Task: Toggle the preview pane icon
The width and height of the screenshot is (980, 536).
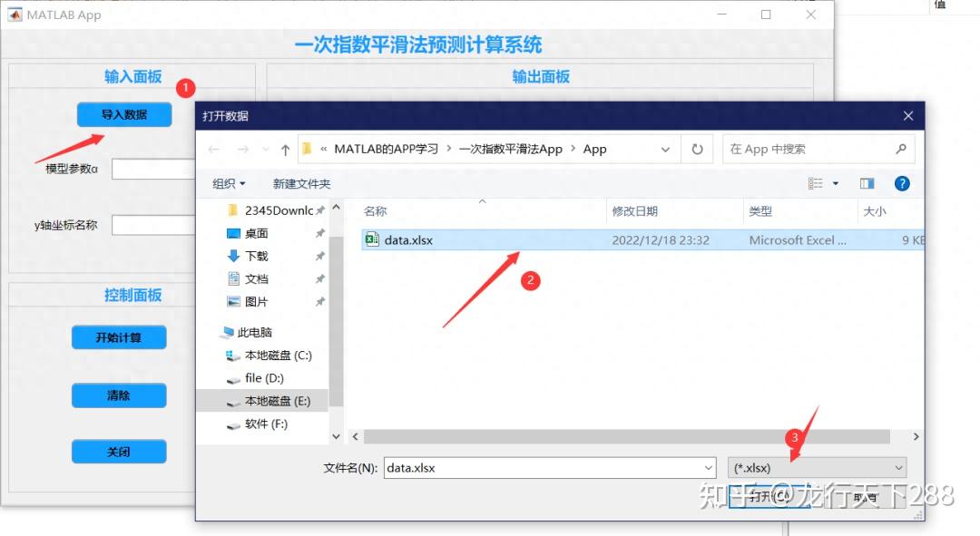Action: pos(867,184)
